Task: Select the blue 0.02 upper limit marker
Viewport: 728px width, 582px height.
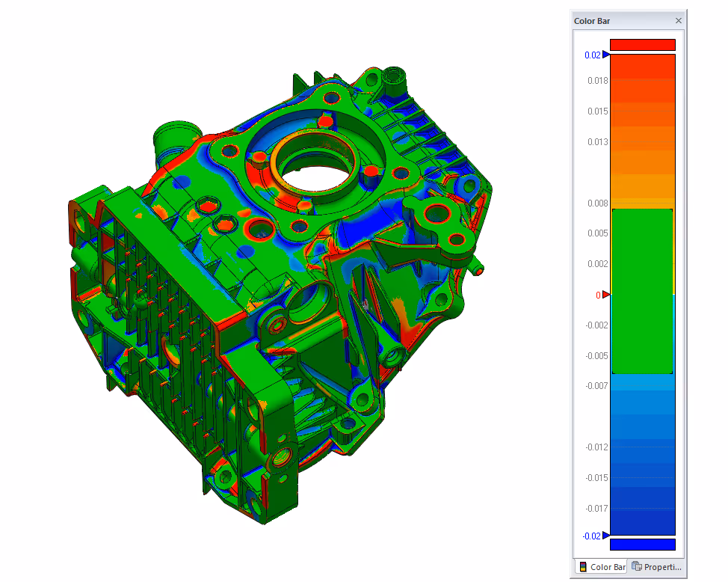Action: tap(606, 55)
